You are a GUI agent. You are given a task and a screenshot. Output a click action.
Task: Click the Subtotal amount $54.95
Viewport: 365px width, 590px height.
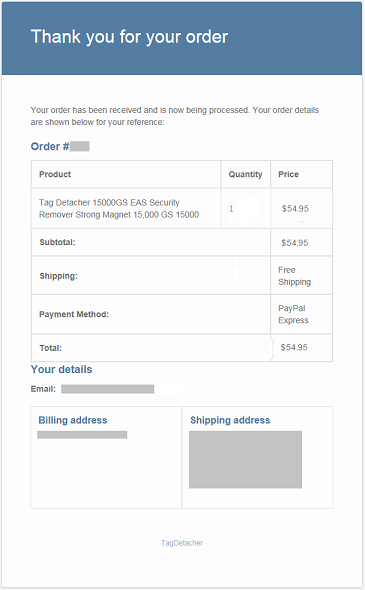pos(295,243)
